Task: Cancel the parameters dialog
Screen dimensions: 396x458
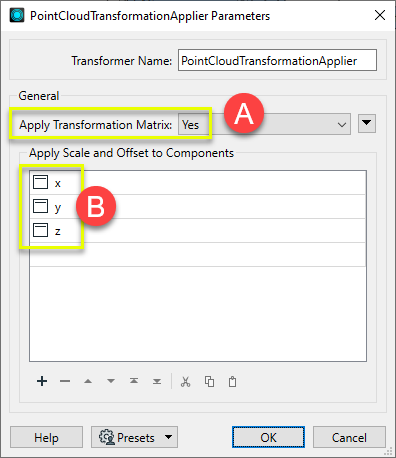Action: 349,437
